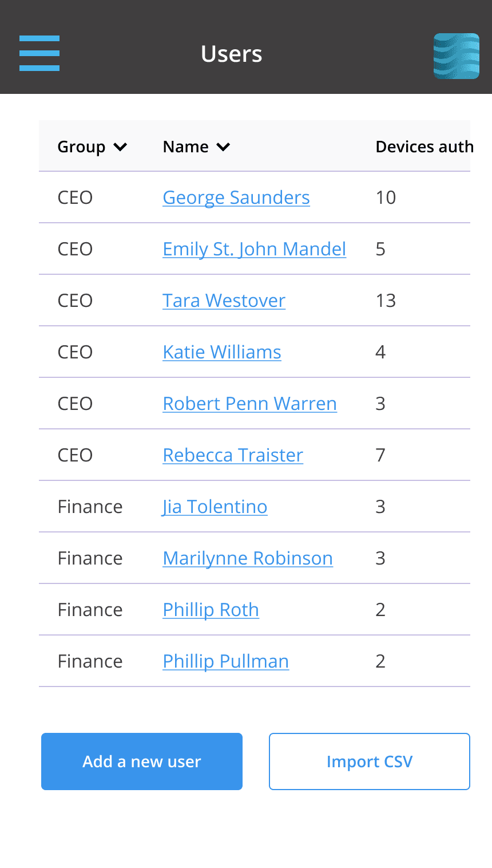View Rebecca Traister's user page

pyautogui.click(x=233, y=455)
